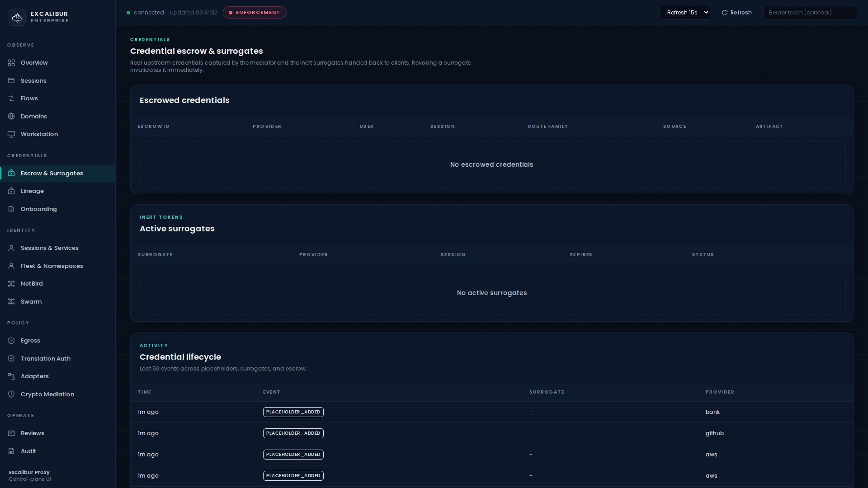The image size is (868, 488).
Task: Click the ENFORCEMENT mode badge
Action: (255, 13)
